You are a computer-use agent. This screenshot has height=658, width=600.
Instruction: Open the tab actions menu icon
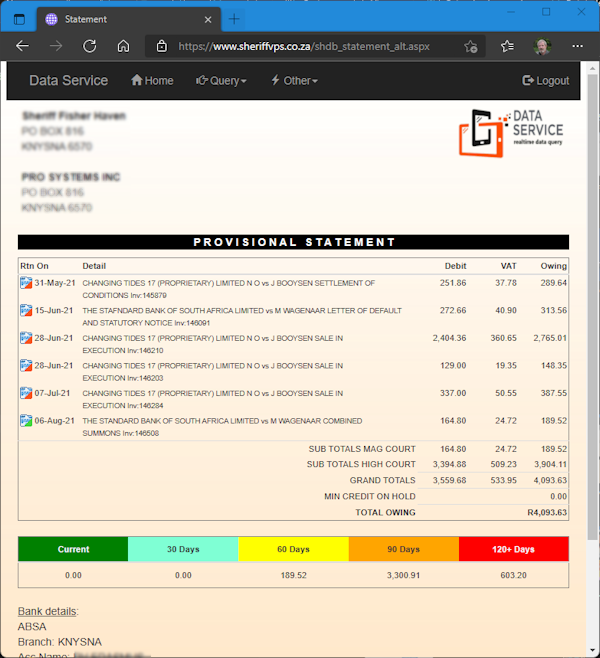(19, 19)
